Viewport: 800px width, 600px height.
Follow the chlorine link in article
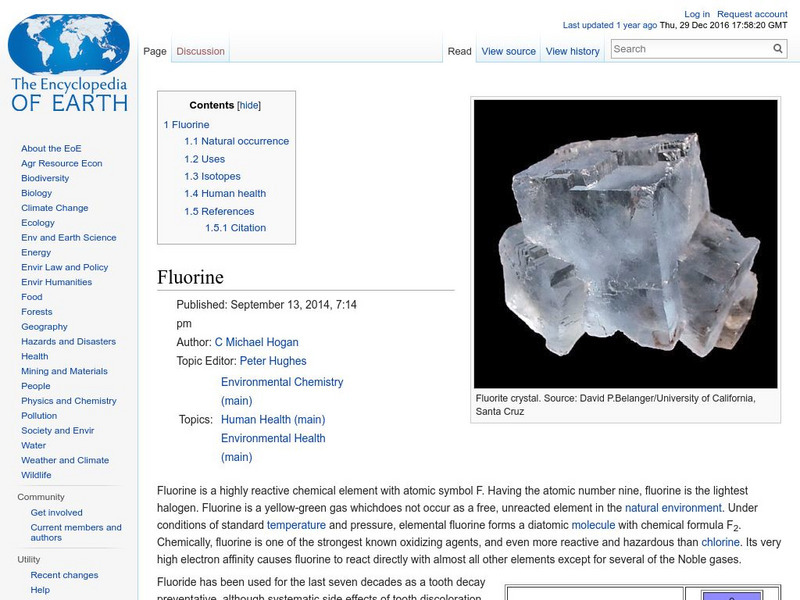pos(720,542)
